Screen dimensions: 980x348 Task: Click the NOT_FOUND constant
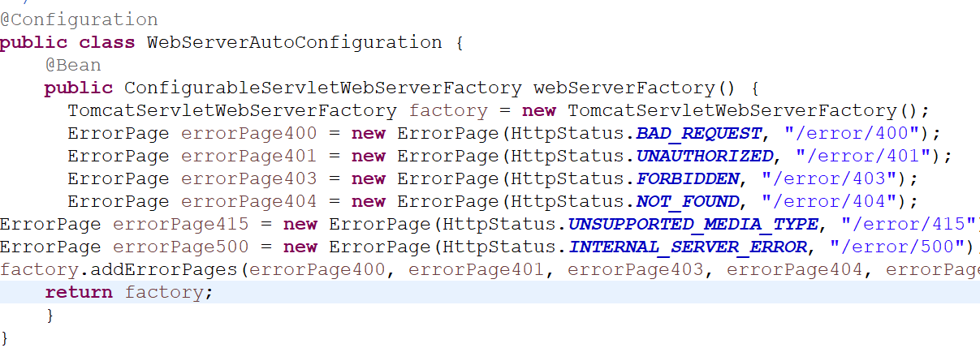click(688, 201)
